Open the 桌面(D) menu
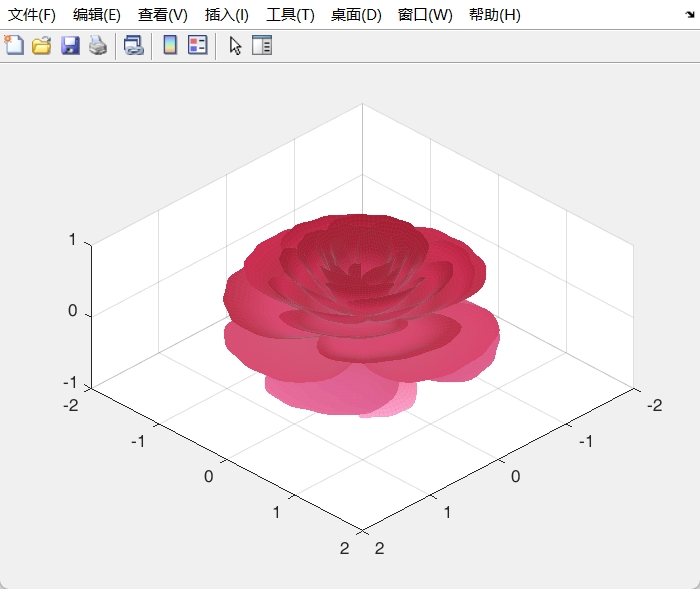The width and height of the screenshot is (700, 589). (356, 15)
